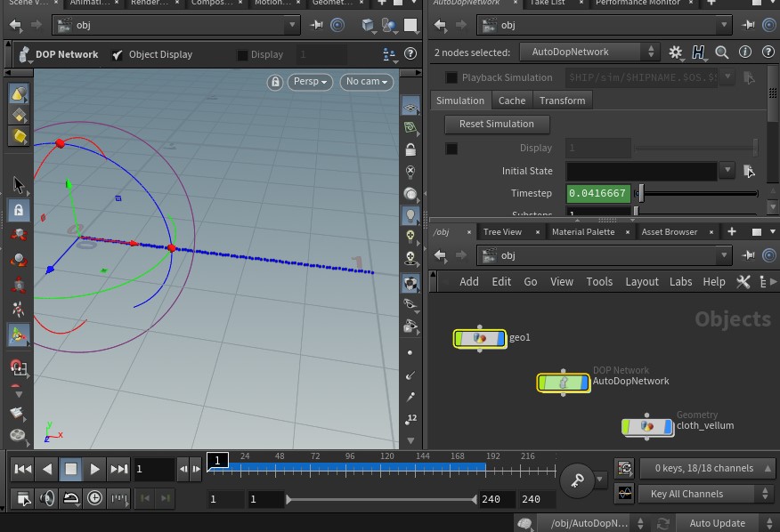780x532 pixels.
Task: Click the Timestep value field 0.0416667
Action: tap(598, 193)
